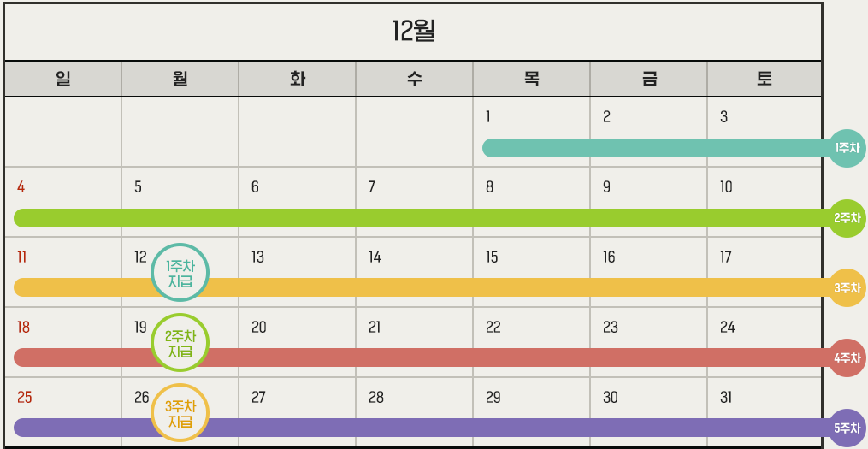Click the purple 5주차 end badge
This screenshot has width=868, height=449.
pyautogui.click(x=847, y=428)
